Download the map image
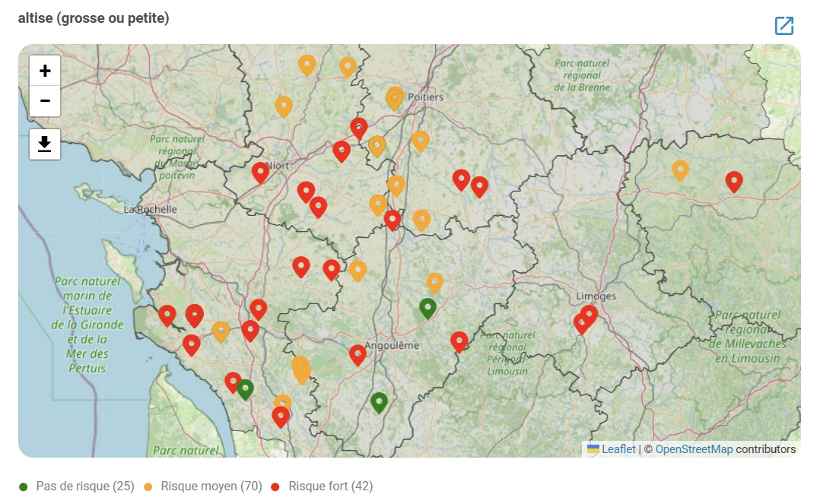The width and height of the screenshot is (820, 504). pos(45,144)
